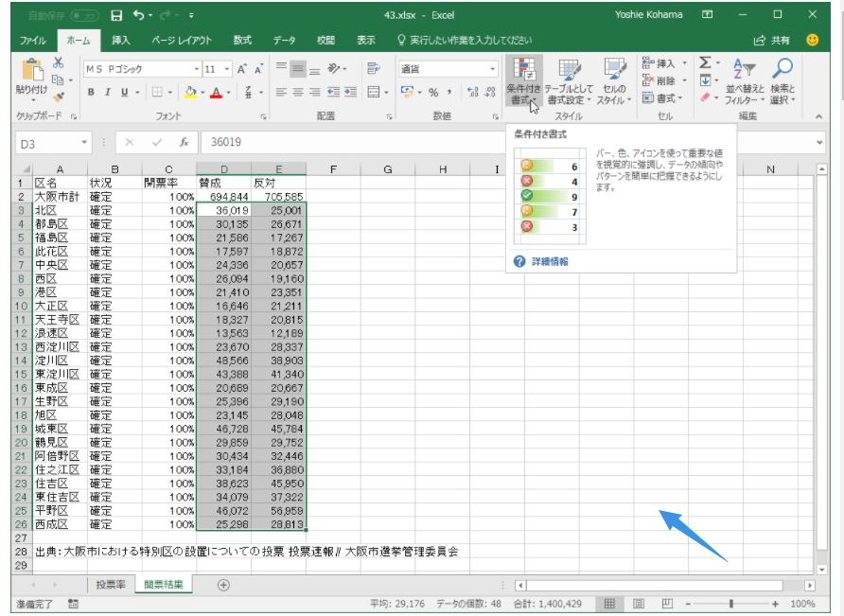Switch to the データ ribbon tab
This screenshot has height=616, width=844.
[284, 41]
